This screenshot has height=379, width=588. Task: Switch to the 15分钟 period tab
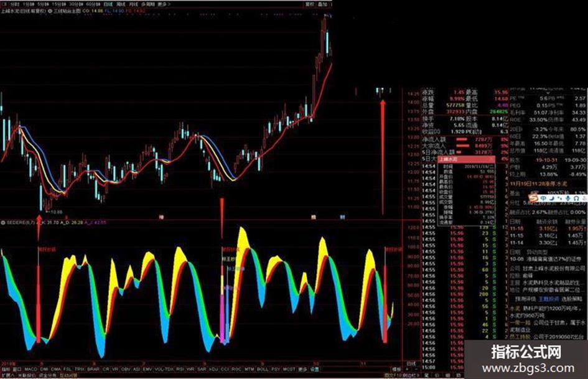point(59,4)
